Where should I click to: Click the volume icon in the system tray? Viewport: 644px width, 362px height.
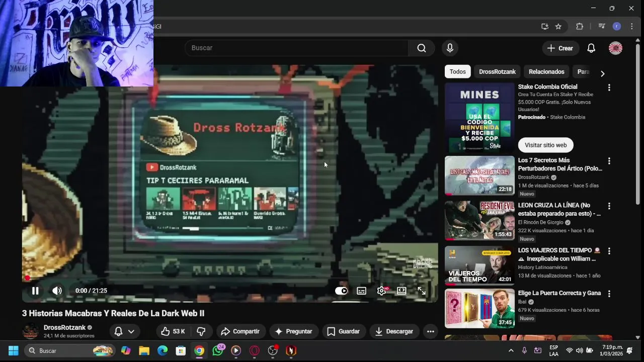click(x=579, y=350)
